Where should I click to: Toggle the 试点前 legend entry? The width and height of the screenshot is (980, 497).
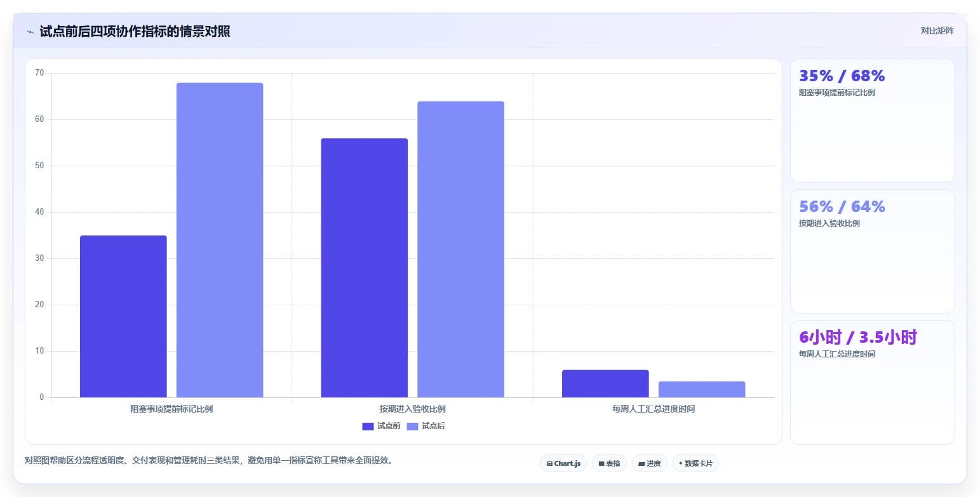coord(381,426)
